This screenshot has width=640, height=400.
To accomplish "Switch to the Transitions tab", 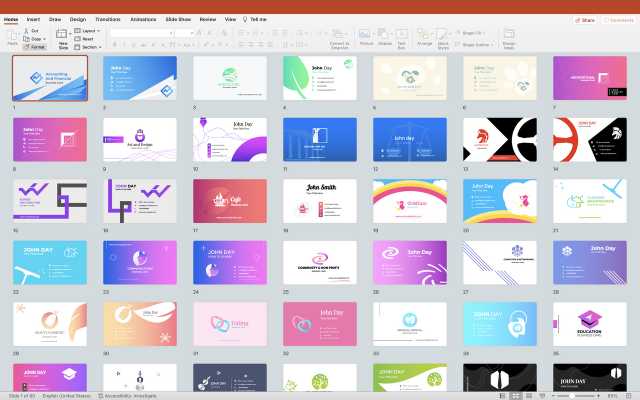I will (x=107, y=19).
